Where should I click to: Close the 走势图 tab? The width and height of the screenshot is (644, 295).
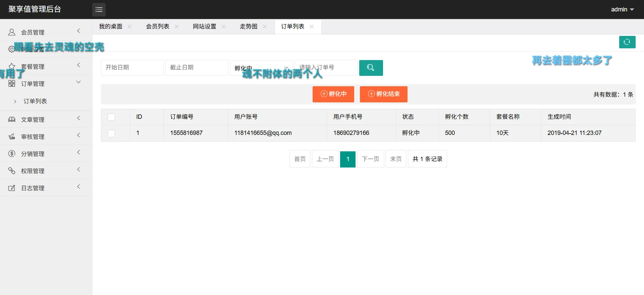pos(265,27)
